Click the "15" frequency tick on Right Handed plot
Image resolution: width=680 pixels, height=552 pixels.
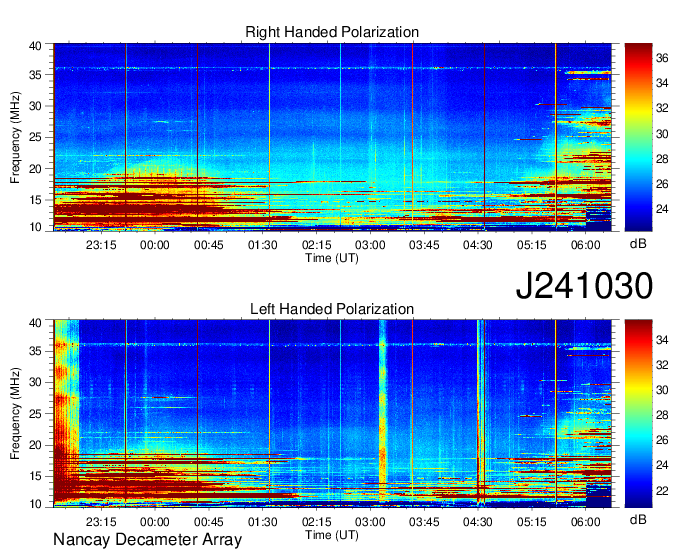pyautogui.click(x=35, y=200)
